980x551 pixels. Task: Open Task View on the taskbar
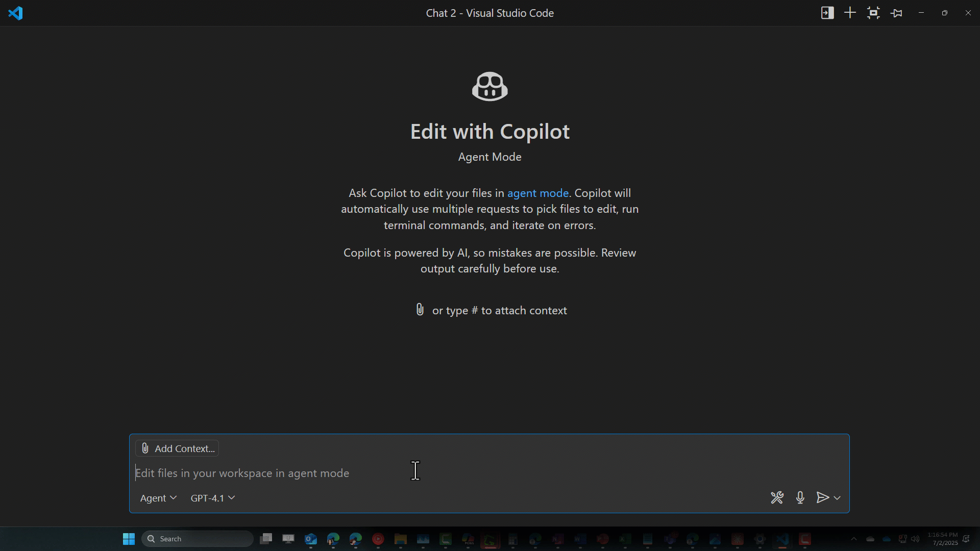(266, 539)
